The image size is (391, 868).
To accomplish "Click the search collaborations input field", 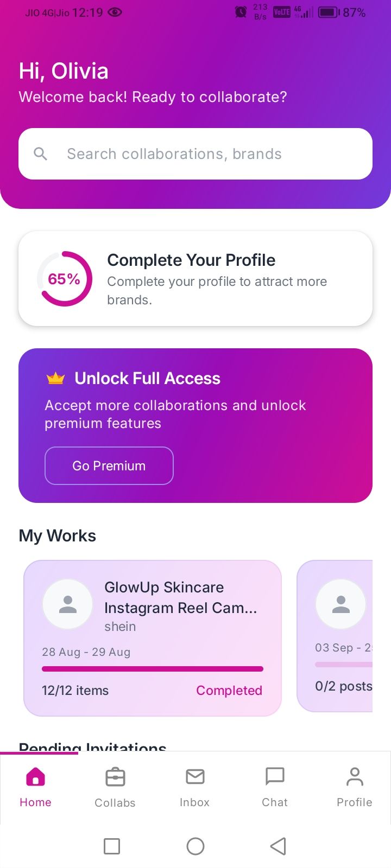I will [206, 154].
